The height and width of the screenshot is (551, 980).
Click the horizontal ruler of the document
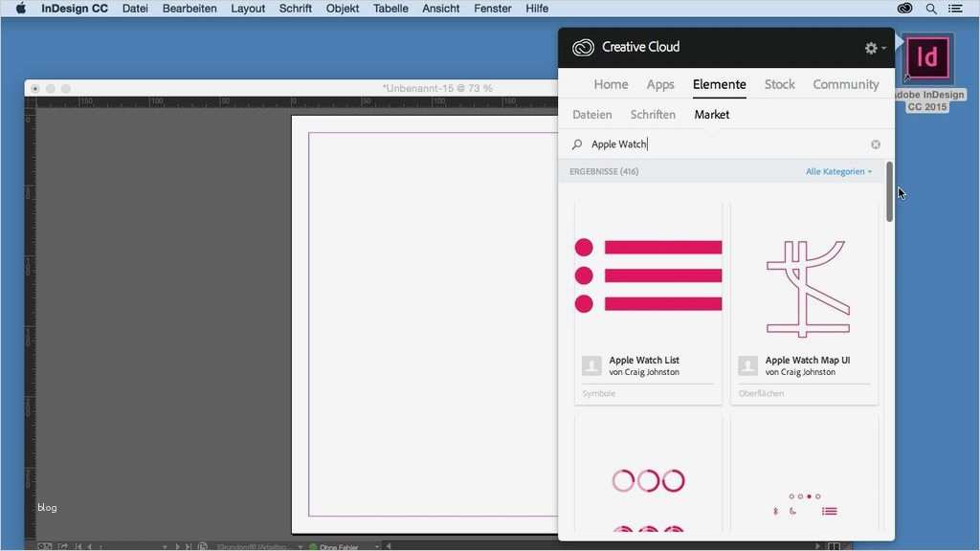click(297, 101)
